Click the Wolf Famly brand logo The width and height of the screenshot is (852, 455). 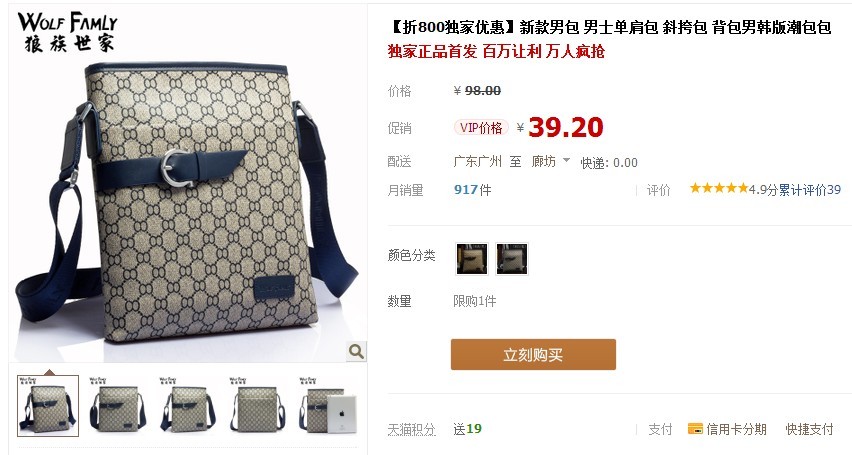pyautogui.click(x=67, y=32)
